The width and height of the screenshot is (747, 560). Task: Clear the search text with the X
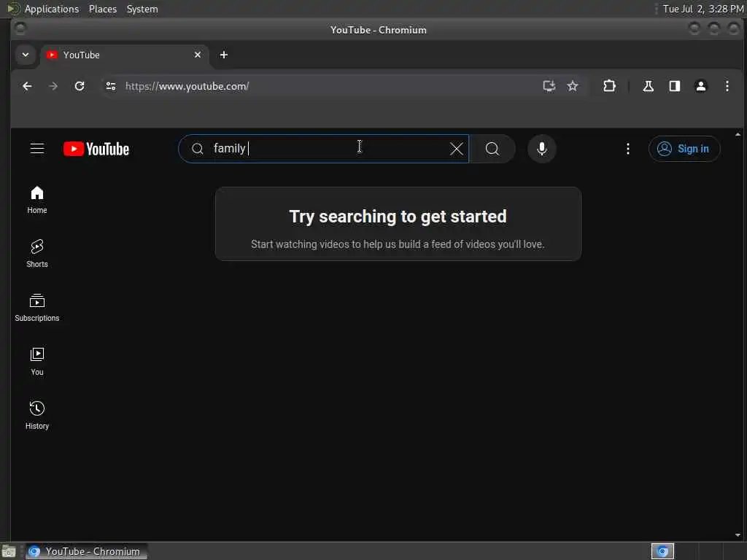click(x=456, y=149)
